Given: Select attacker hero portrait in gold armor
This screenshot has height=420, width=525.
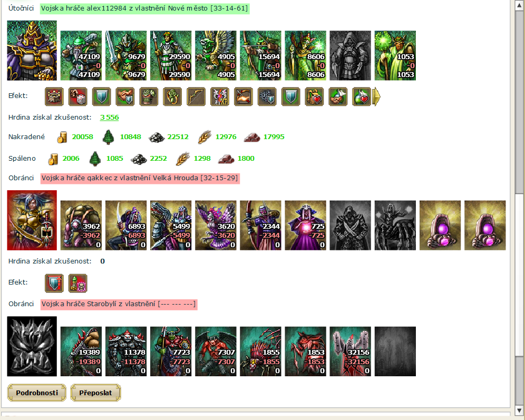Looking at the screenshot, I should click(32, 51).
